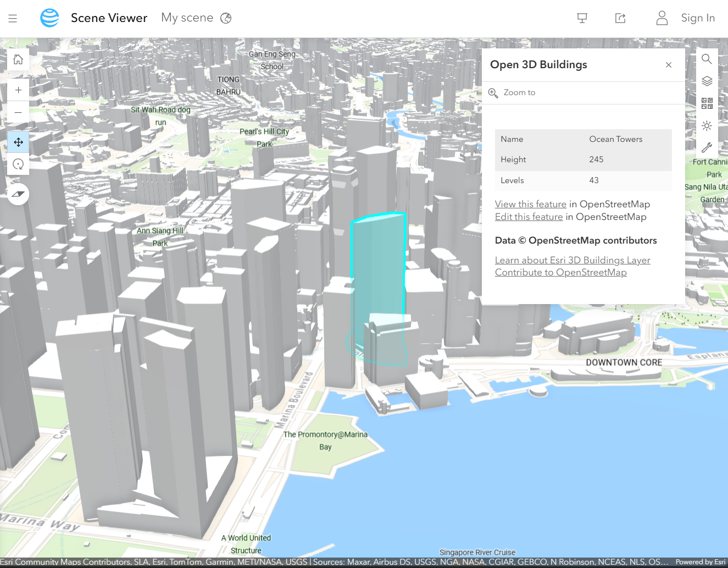Sign In to the account

[x=698, y=18]
